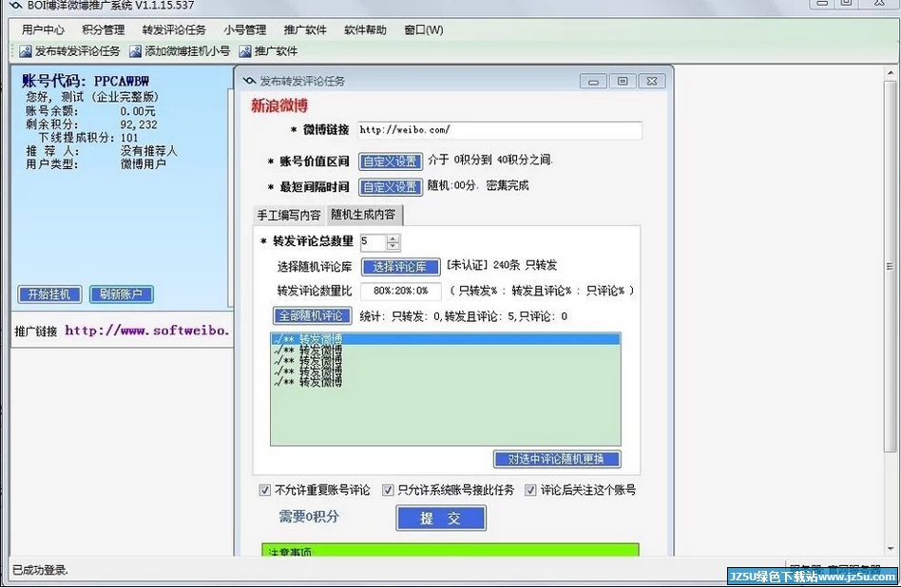Open the 发布转发评论任务 toolbar shortcut
This screenshot has width=901, height=588.
(x=69, y=51)
